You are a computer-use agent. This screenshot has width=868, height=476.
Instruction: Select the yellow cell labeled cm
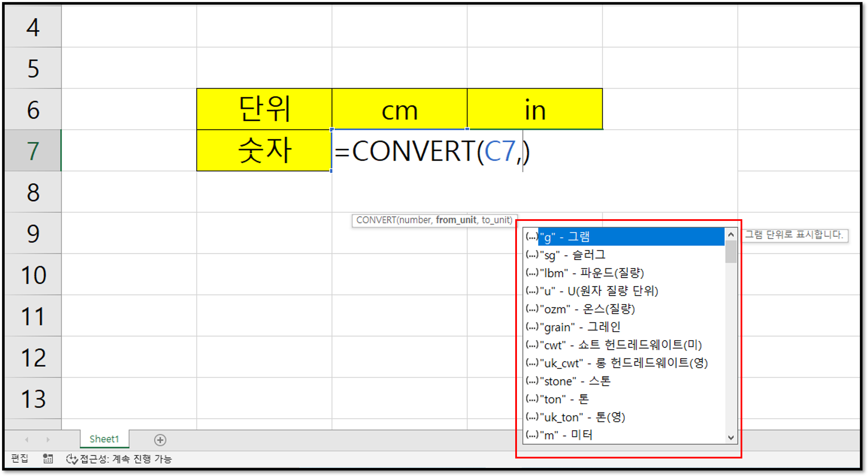399,109
